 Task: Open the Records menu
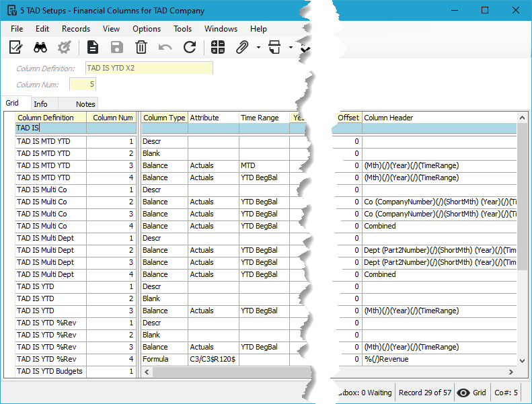coord(76,29)
